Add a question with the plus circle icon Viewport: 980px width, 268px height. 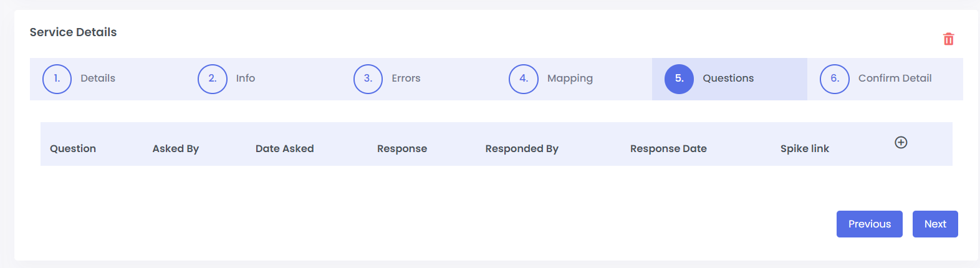pos(901,142)
